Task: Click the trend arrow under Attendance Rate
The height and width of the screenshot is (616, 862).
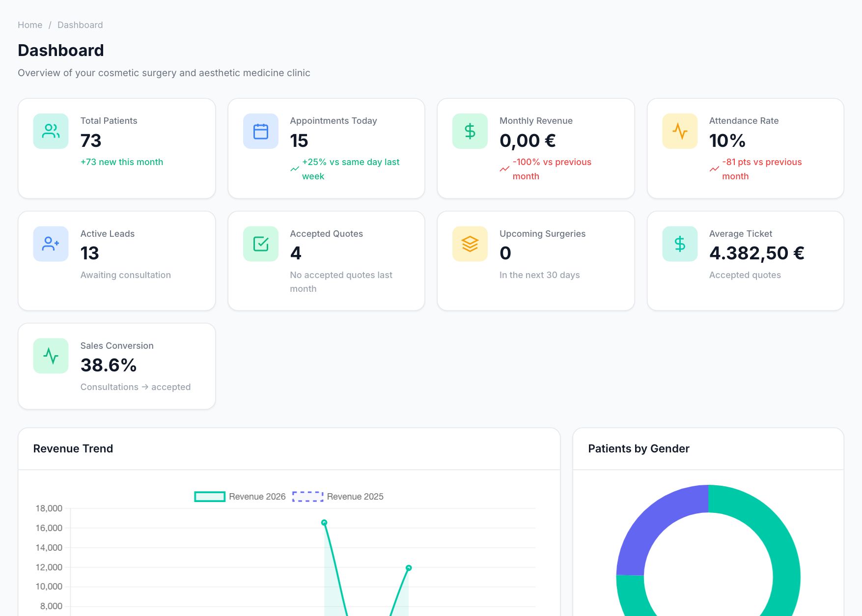Action: pos(714,169)
